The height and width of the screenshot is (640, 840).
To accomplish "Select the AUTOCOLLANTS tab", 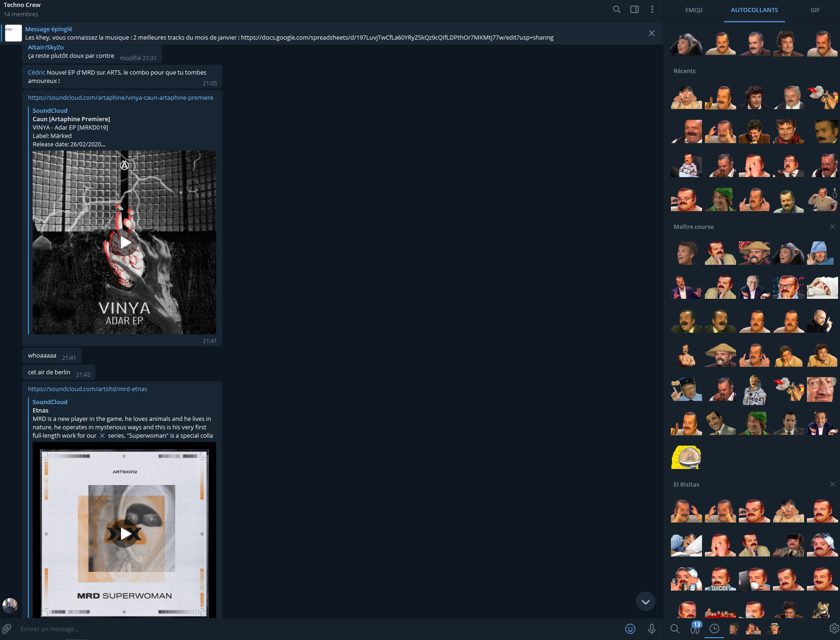I will tap(754, 10).
